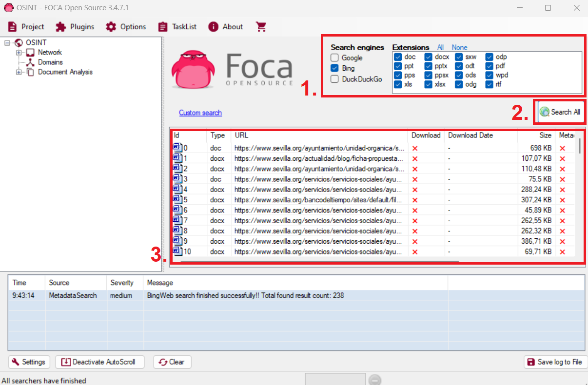The image size is (588, 385).
Task: Open the About menu
Action: [x=226, y=27]
